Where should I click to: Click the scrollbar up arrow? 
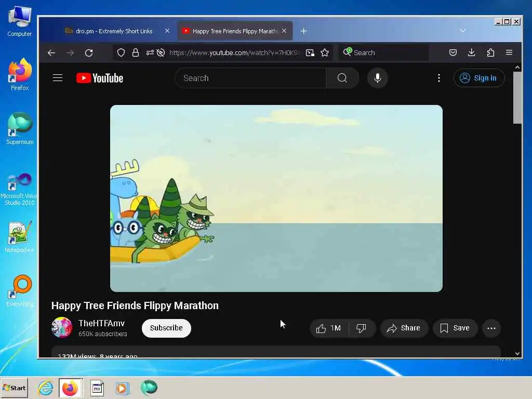click(517, 68)
